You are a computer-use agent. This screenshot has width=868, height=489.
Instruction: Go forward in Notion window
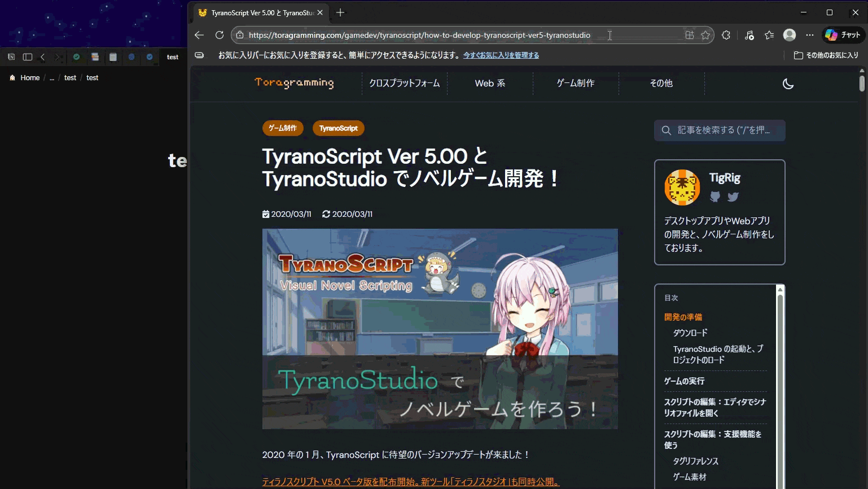point(57,57)
